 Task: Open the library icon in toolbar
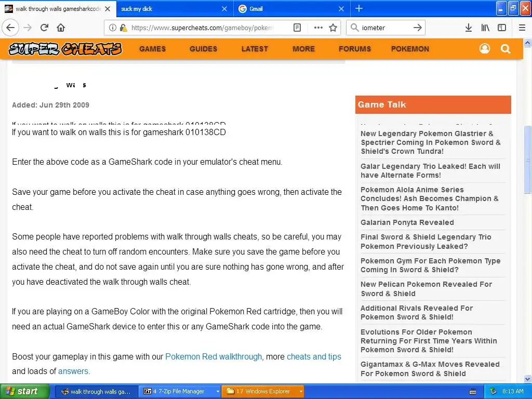(x=485, y=28)
